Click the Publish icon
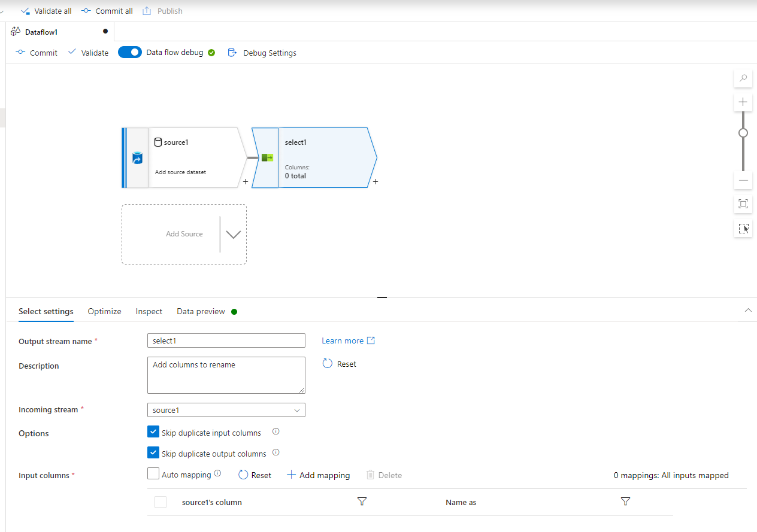The image size is (757, 532). [x=146, y=11]
